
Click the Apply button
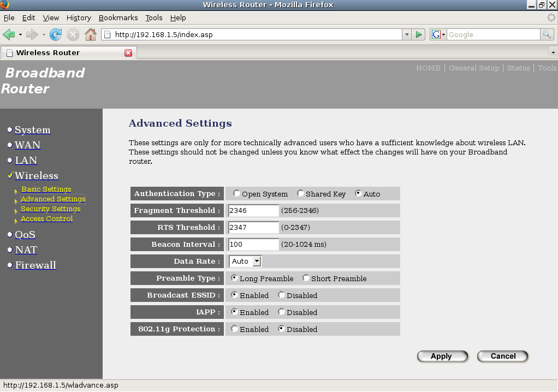[x=442, y=357]
